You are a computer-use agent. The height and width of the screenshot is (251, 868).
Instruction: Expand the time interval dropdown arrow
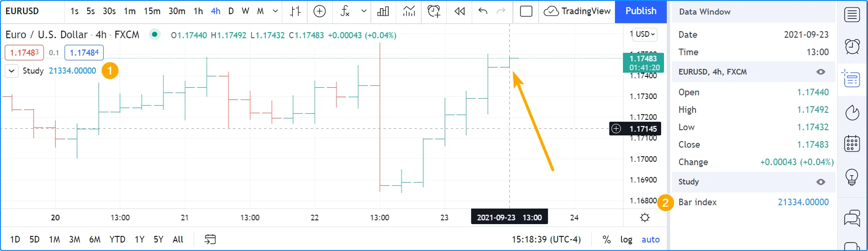coord(275,11)
